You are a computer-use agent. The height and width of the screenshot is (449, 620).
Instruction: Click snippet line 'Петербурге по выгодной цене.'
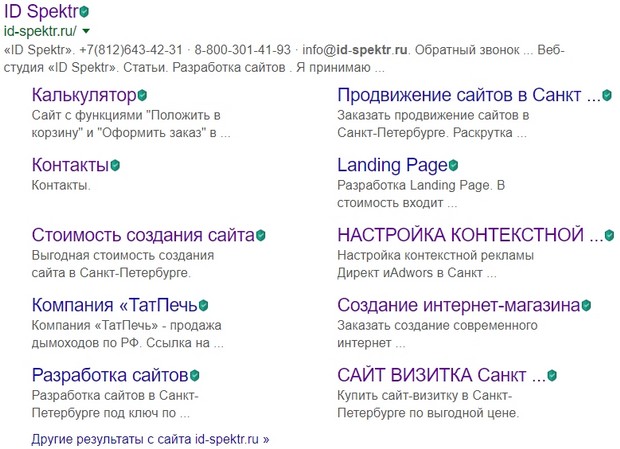point(428,413)
